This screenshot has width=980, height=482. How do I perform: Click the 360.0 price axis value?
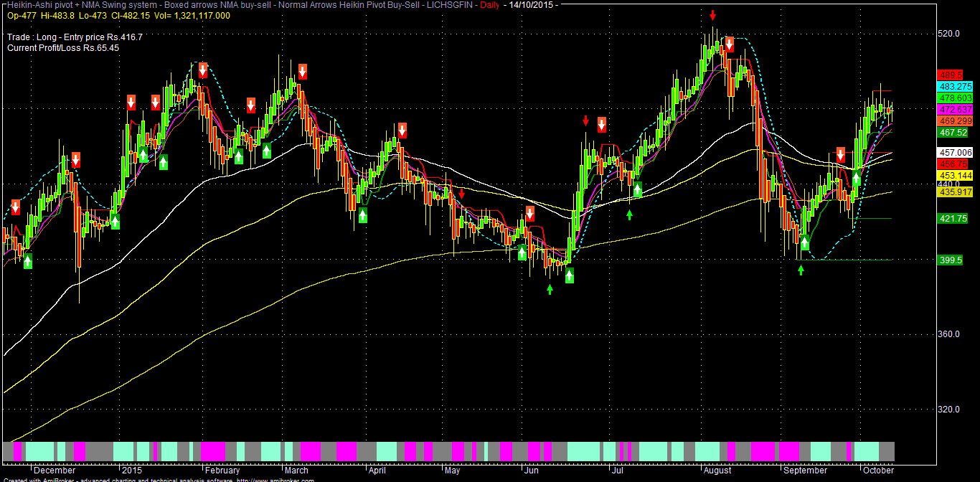pos(949,334)
